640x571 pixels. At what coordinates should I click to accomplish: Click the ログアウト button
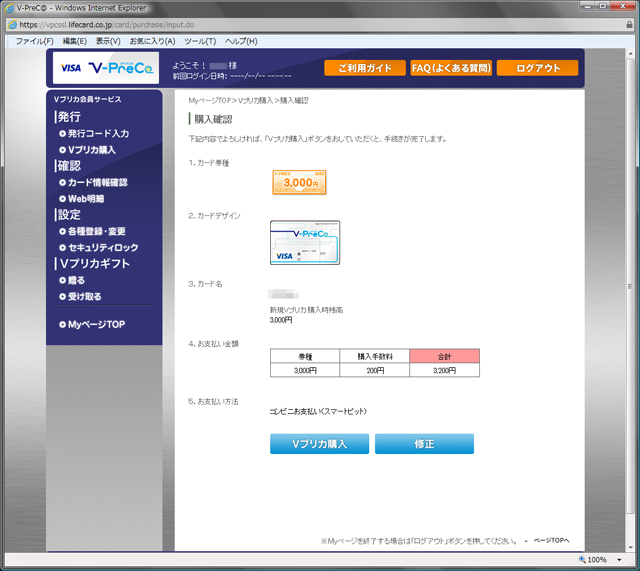tap(538, 68)
